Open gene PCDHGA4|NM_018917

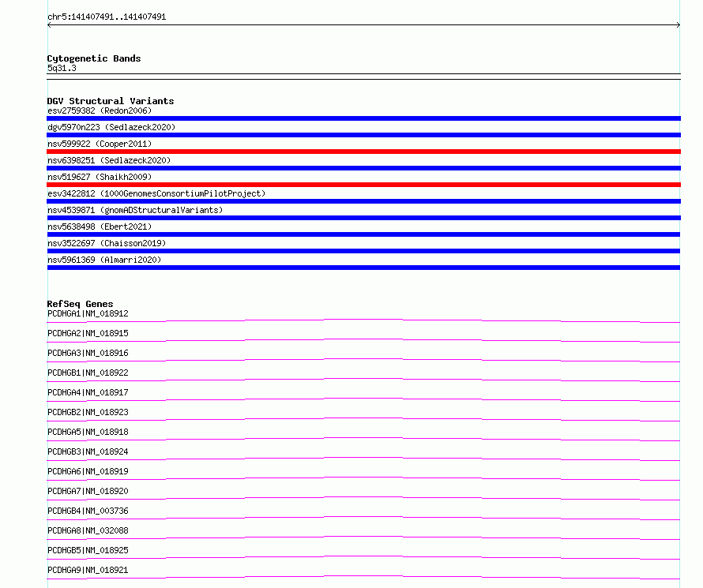pyautogui.click(x=88, y=392)
